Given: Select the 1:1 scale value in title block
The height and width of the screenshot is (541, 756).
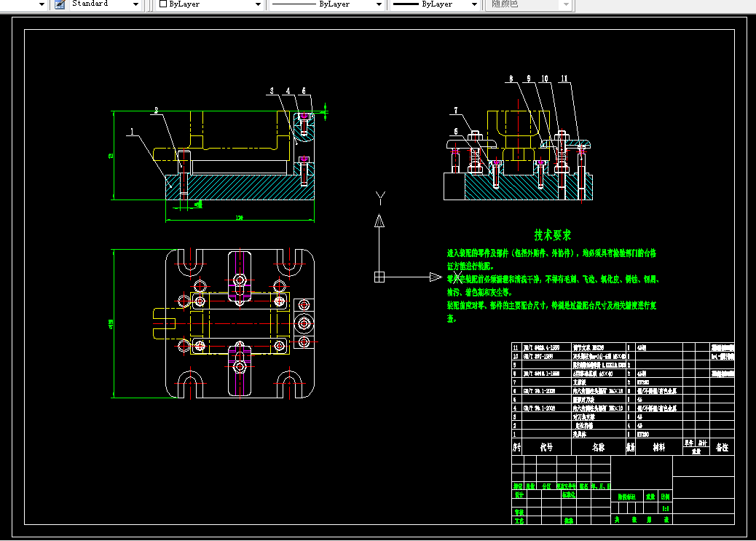Looking at the screenshot, I should 666,508.
